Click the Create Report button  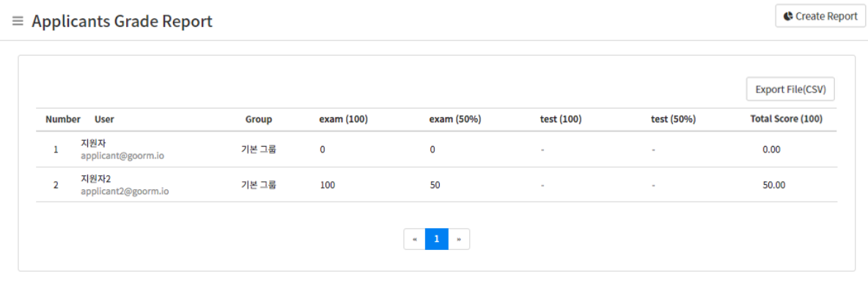[820, 16]
